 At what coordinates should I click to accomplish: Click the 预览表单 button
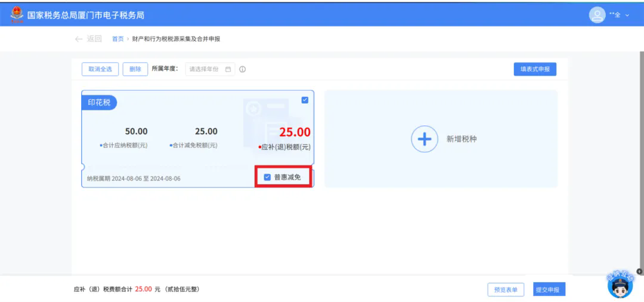(x=506, y=289)
